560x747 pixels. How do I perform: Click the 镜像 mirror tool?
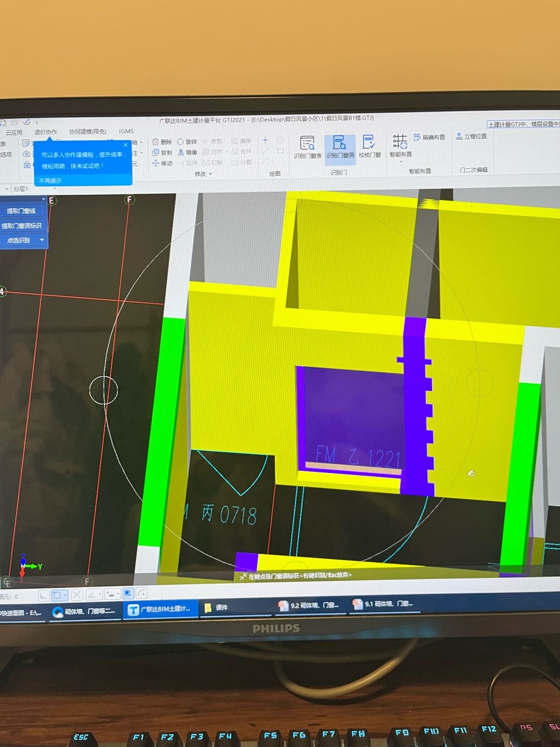click(187, 152)
